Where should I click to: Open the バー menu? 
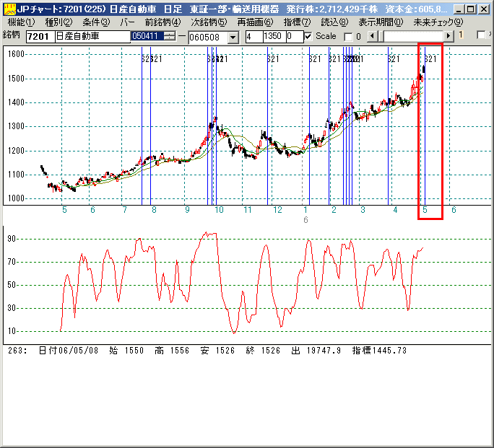coord(127,22)
